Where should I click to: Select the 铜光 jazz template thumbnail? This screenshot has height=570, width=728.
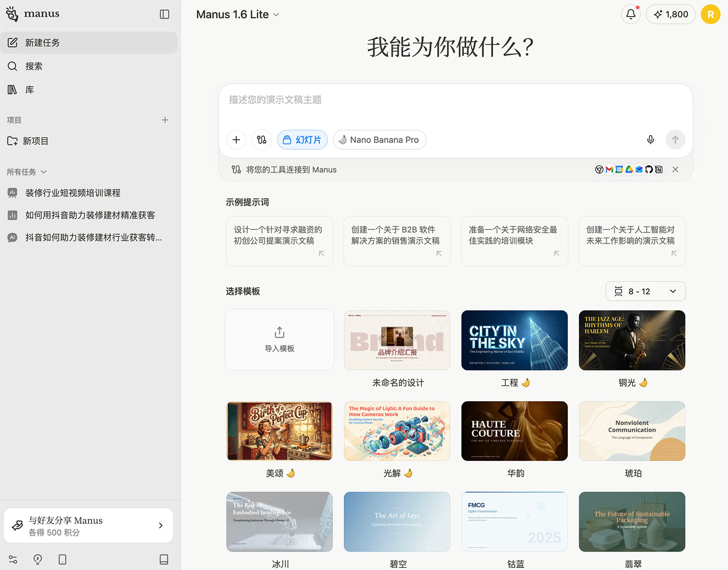pos(631,340)
